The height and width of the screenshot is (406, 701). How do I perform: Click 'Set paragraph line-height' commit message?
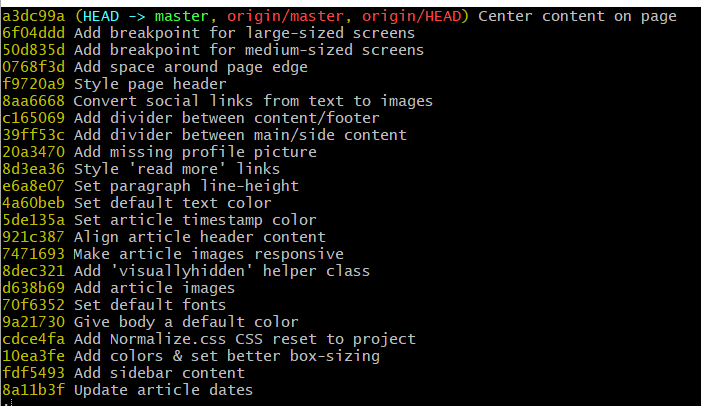click(186, 186)
